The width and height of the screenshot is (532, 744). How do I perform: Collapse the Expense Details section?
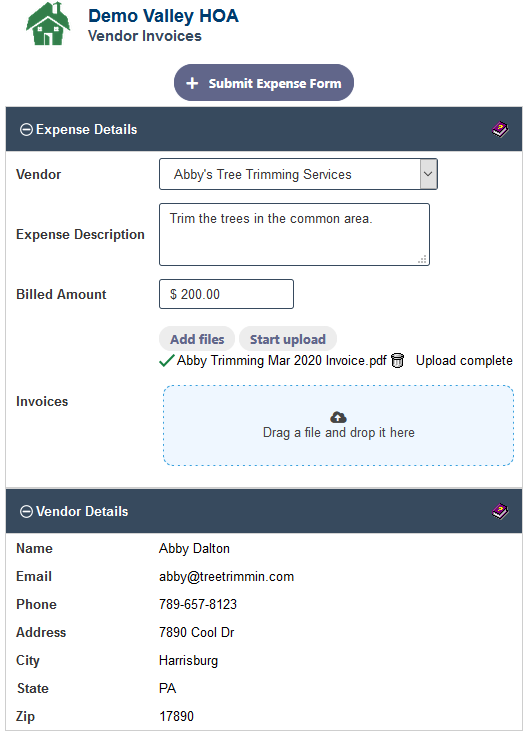[x=26, y=130]
